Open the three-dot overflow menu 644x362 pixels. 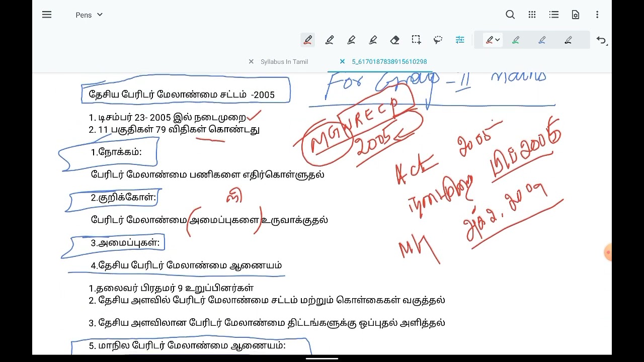coord(597,15)
